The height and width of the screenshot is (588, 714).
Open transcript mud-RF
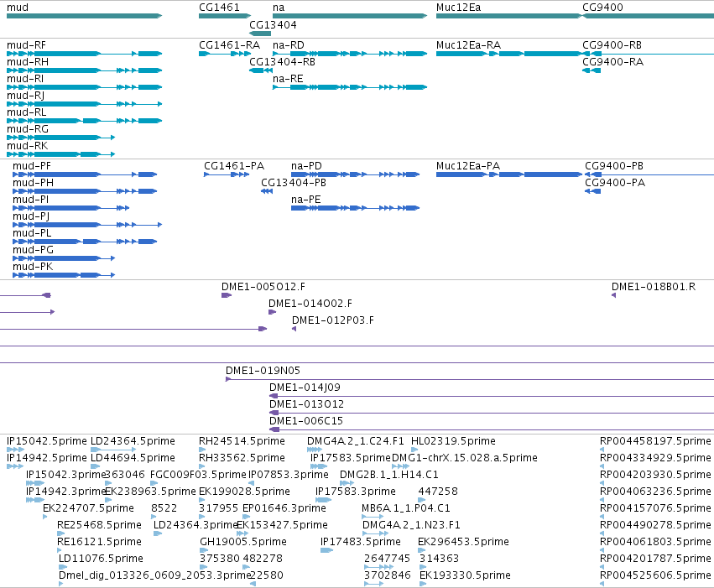84,54
